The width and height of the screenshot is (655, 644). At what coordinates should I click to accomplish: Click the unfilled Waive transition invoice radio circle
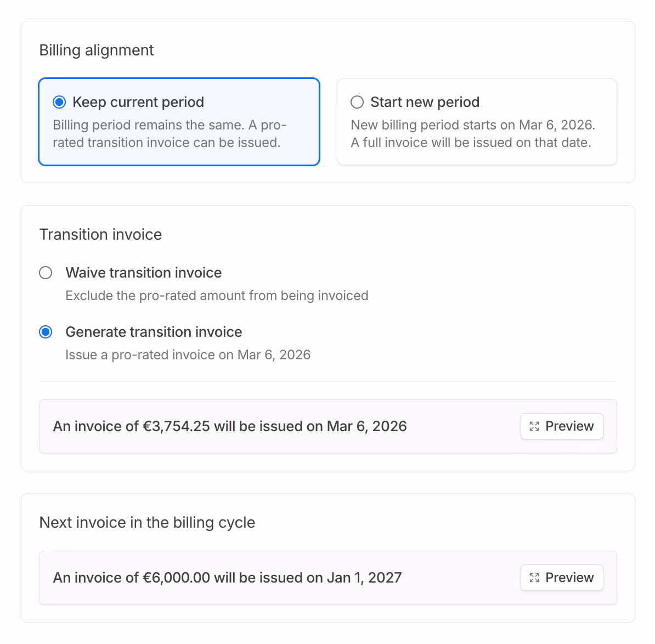(46, 273)
